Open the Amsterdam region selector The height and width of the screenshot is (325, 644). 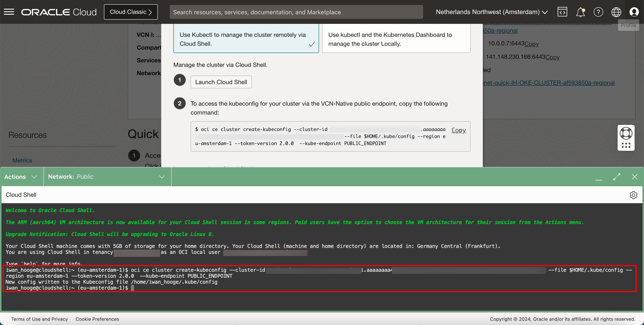[x=492, y=12]
